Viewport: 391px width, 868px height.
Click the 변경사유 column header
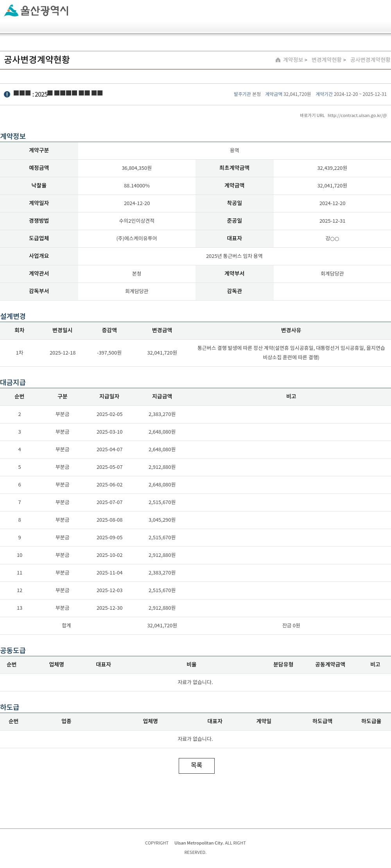click(291, 330)
